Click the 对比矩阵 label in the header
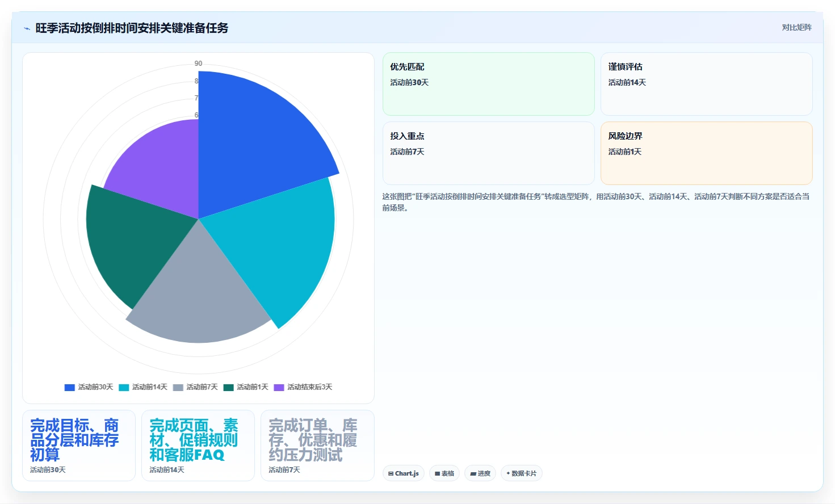Screen dimensions: 835x504 [796, 27]
